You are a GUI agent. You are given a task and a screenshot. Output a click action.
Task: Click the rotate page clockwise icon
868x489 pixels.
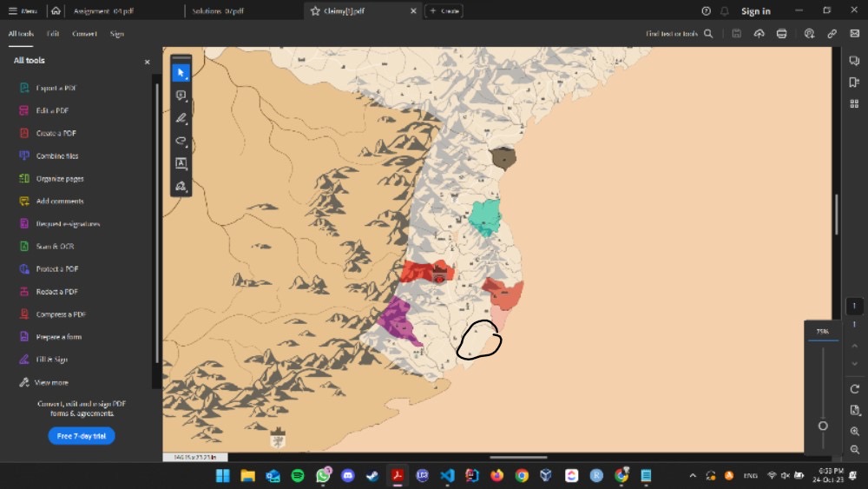click(x=855, y=388)
